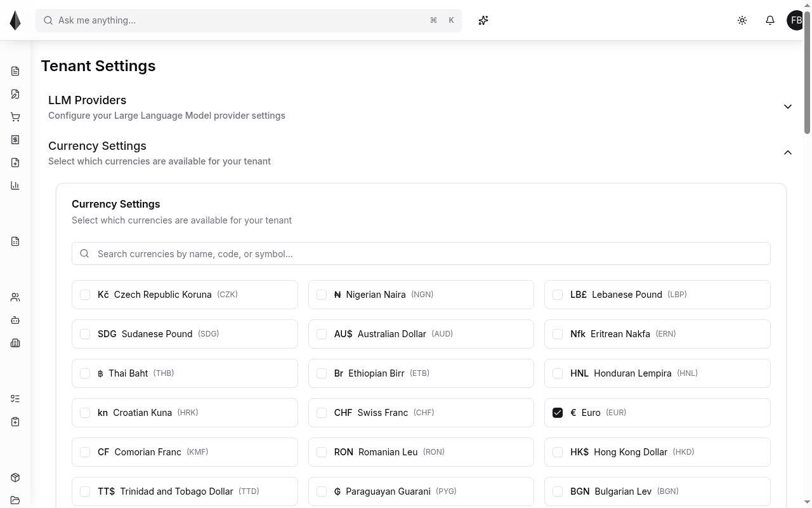Image resolution: width=812 pixels, height=508 pixels.
Task: Check the Lebanese Pound checkbox
Action: coord(558,295)
